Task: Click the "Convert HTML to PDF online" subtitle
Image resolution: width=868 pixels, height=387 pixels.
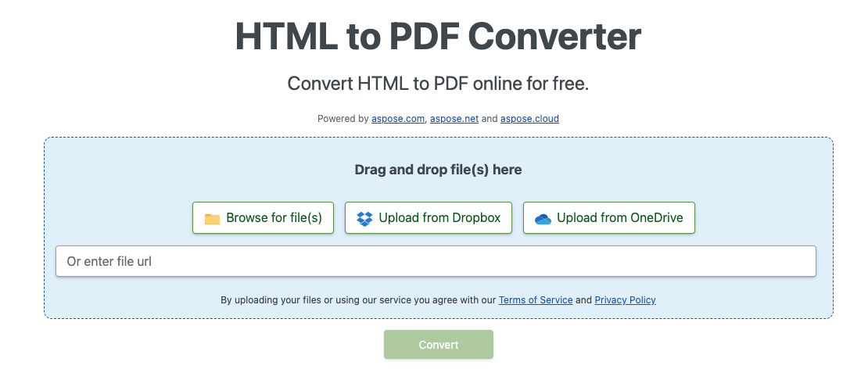Action: pyautogui.click(x=438, y=84)
